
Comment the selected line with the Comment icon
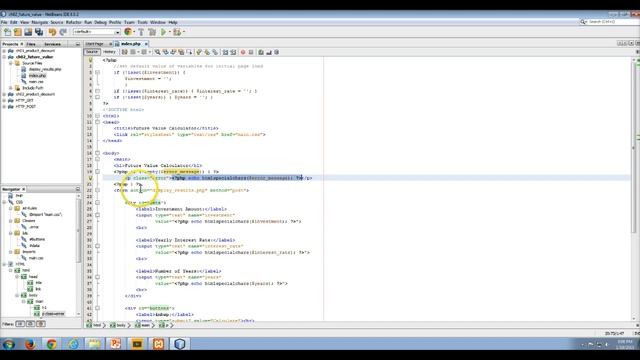261,52
